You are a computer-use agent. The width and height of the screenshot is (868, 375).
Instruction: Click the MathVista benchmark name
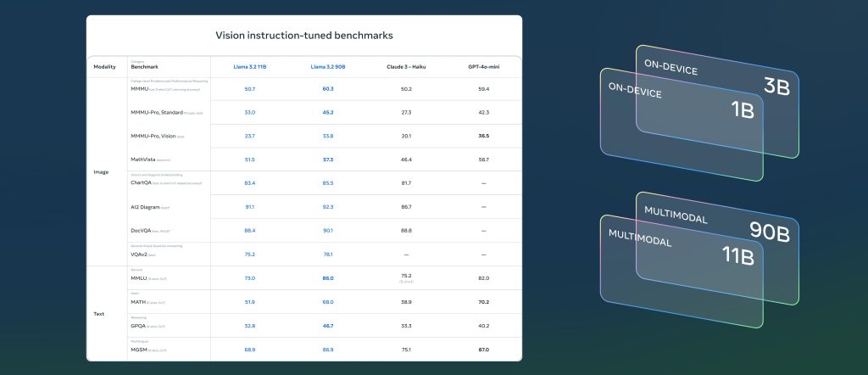pos(142,160)
